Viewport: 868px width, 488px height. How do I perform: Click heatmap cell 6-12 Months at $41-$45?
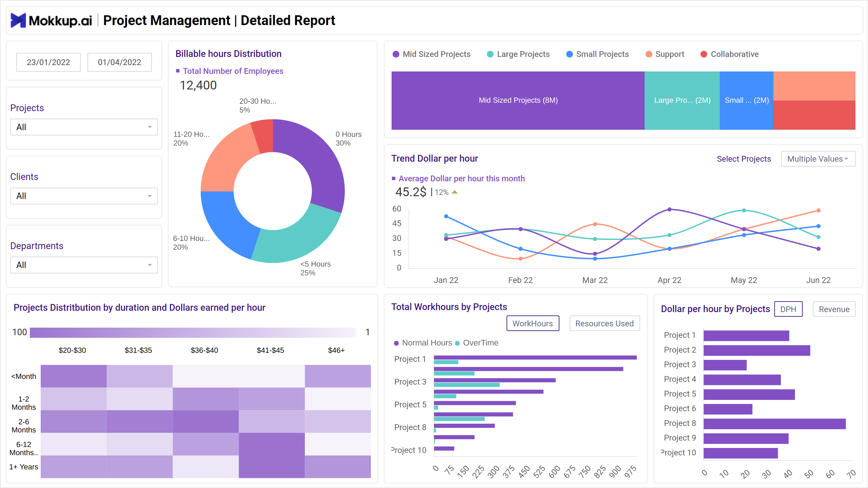point(272,444)
